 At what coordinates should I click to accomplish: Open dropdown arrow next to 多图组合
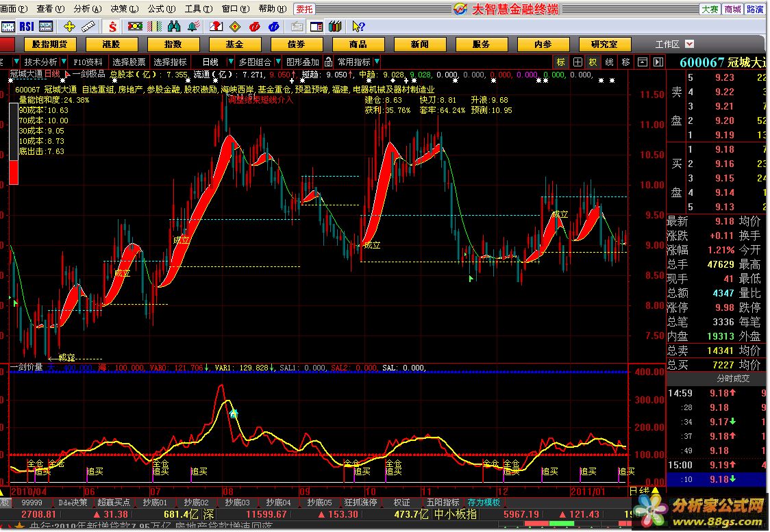point(278,62)
